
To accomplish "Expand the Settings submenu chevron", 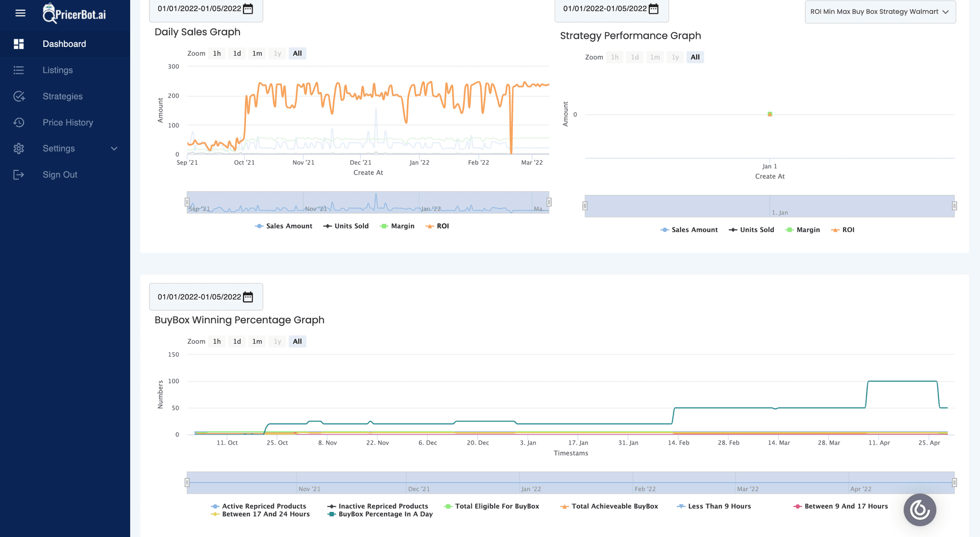I will pos(114,148).
